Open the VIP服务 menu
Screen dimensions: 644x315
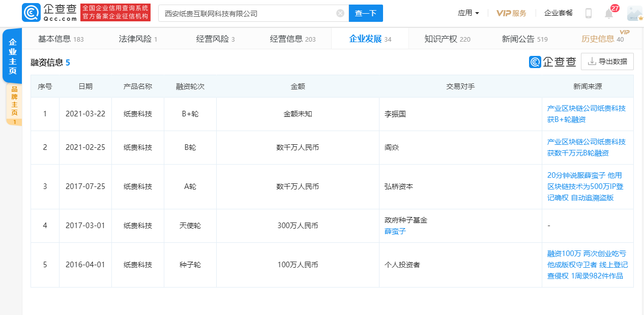[511, 13]
